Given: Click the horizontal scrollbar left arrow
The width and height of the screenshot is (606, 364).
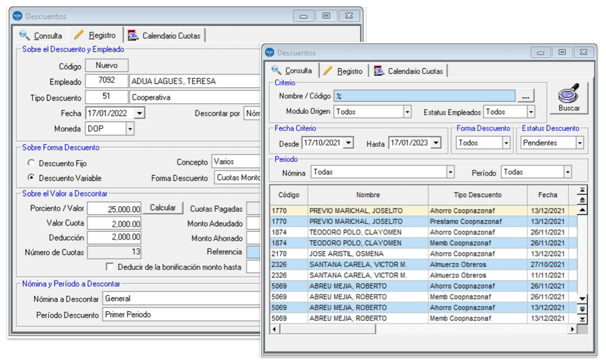Looking at the screenshot, I should pos(275,329).
